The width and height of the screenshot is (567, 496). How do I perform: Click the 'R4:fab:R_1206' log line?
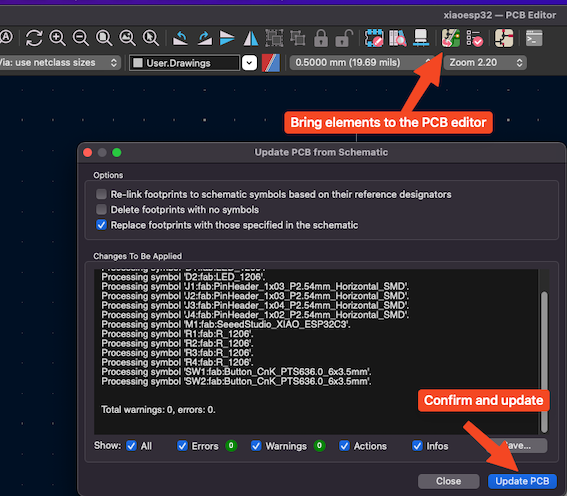[177, 362]
